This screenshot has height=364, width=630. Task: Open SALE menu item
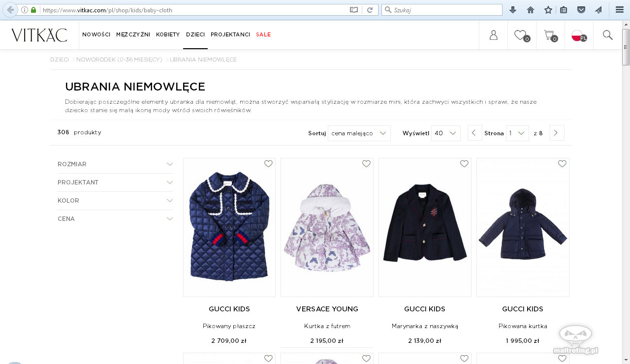(263, 35)
